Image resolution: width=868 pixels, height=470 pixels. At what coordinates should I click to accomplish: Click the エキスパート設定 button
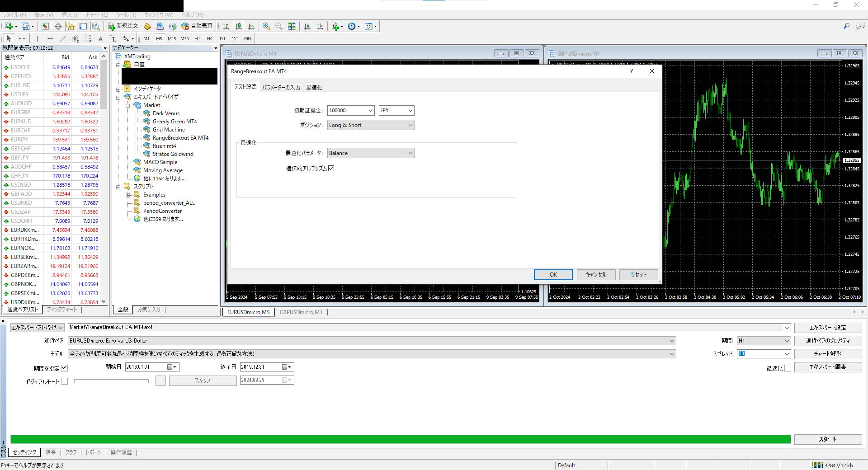(828, 328)
